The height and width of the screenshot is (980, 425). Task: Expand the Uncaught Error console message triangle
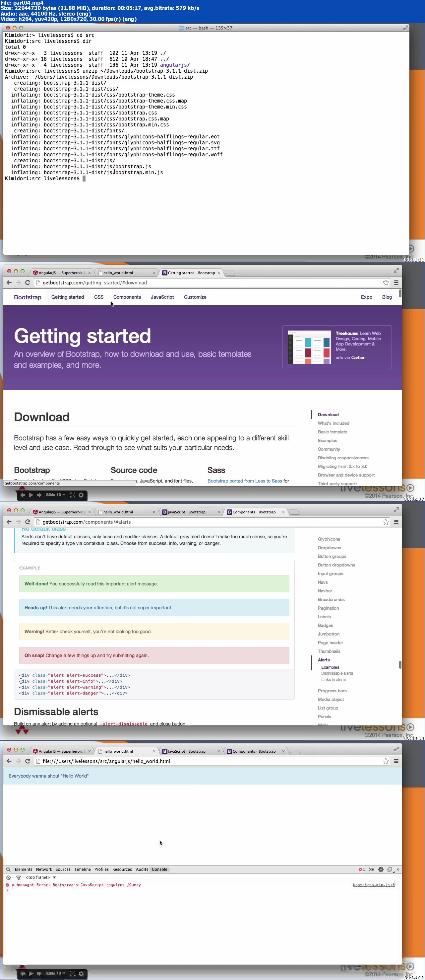point(13,885)
